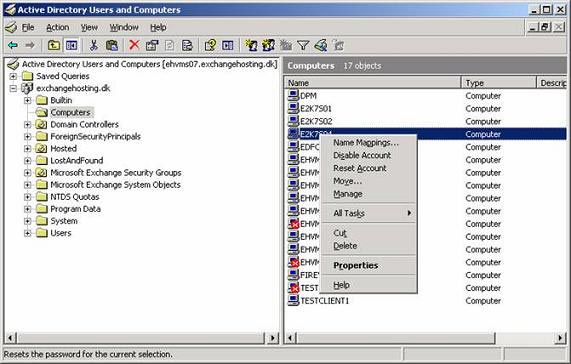Go up one level with folder icon
This screenshot has height=364, width=571.
point(54,45)
